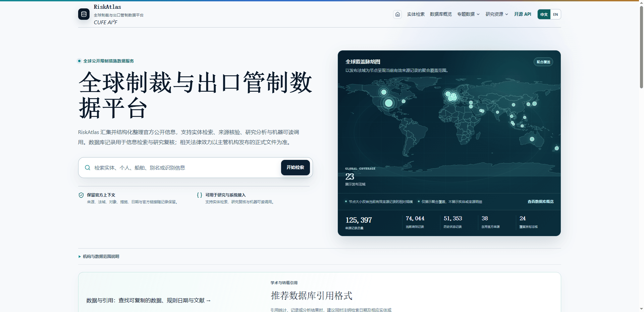
Task: Open the 数据库概览 menu item
Action: point(441,14)
